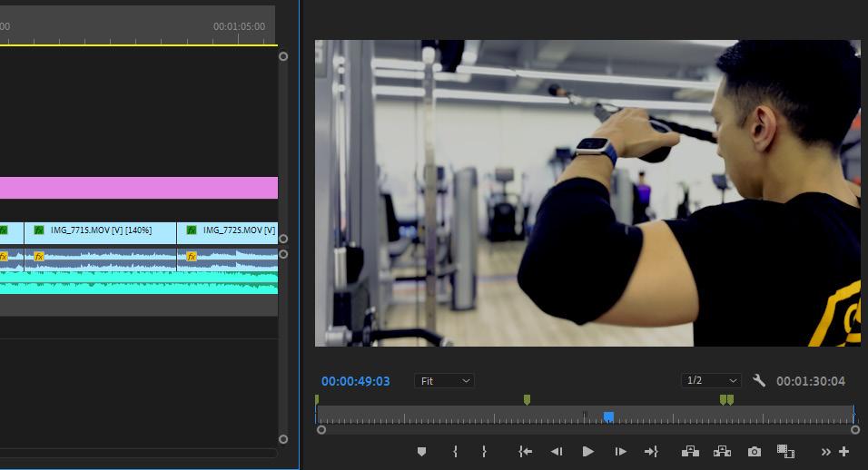
Task: Select the IMG_7725.MOV [V] video clip
Action: pyautogui.click(x=228, y=233)
